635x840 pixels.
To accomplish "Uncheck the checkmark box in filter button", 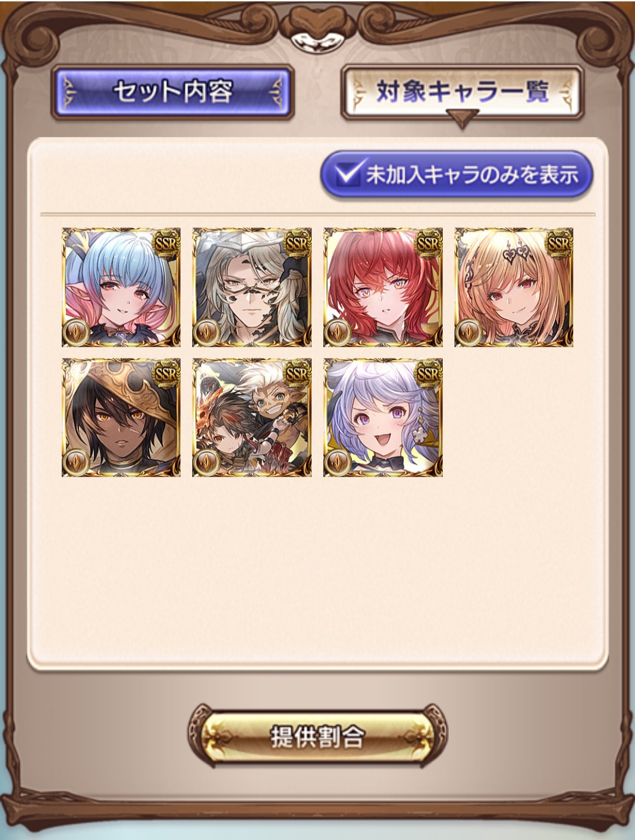I will [x=348, y=173].
